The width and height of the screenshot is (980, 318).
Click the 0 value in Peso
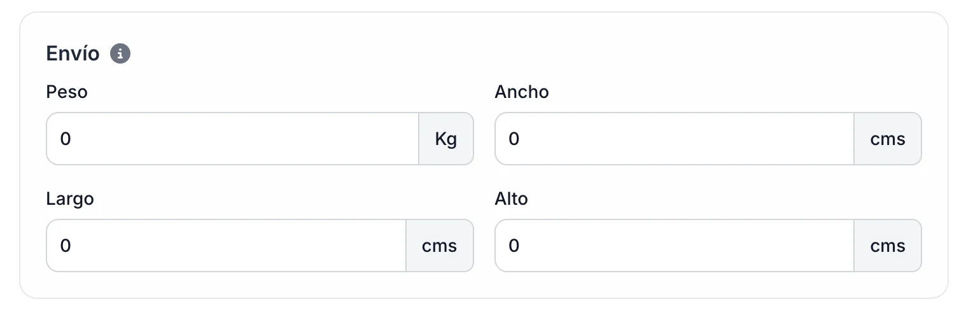pos(66,139)
